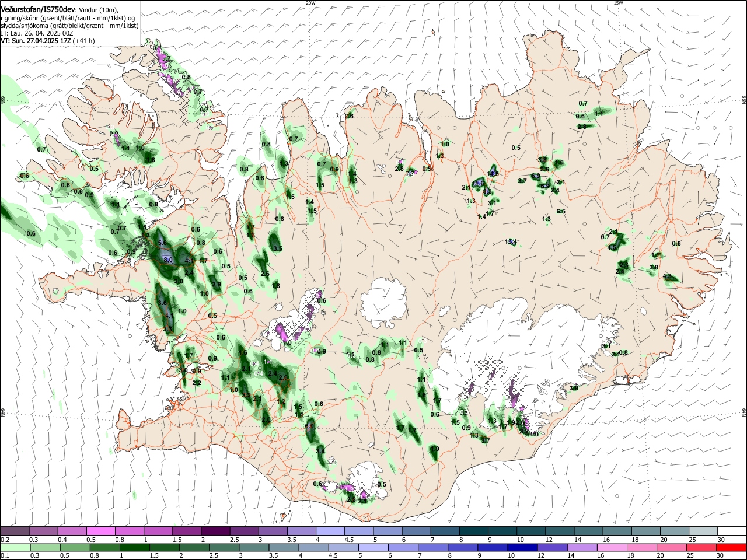Pick the snow legend swatch for 18–20 mm
This screenshot has height=560, width=747.
click(646, 531)
